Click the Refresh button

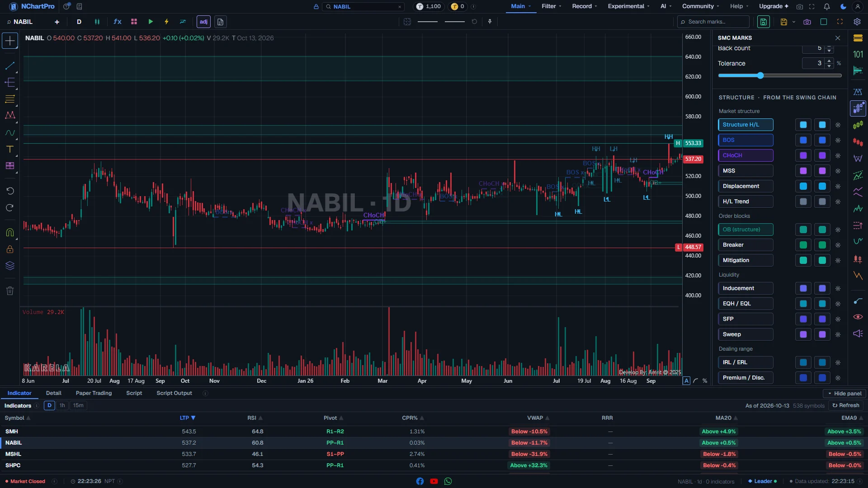[x=846, y=405]
